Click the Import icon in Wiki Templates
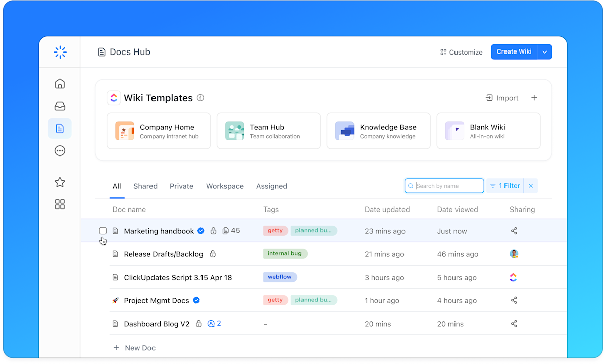 point(489,98)
